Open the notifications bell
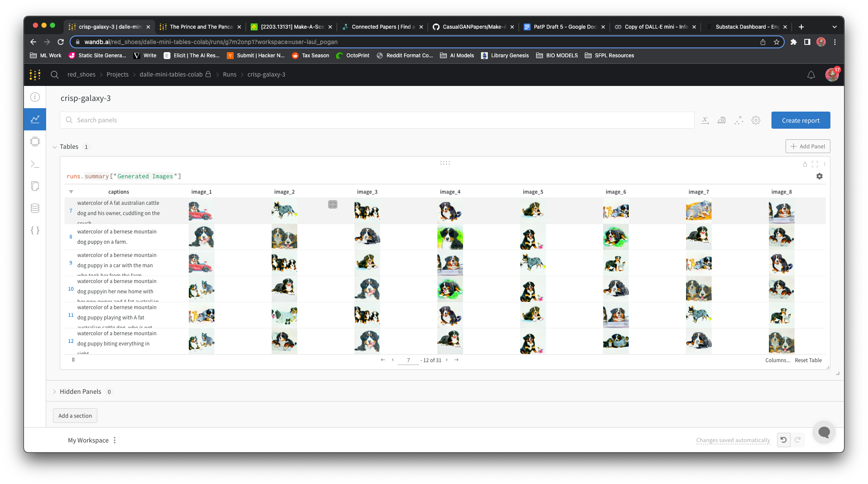The width and height of the screenshot is (868, 484). tap(811, 75)
